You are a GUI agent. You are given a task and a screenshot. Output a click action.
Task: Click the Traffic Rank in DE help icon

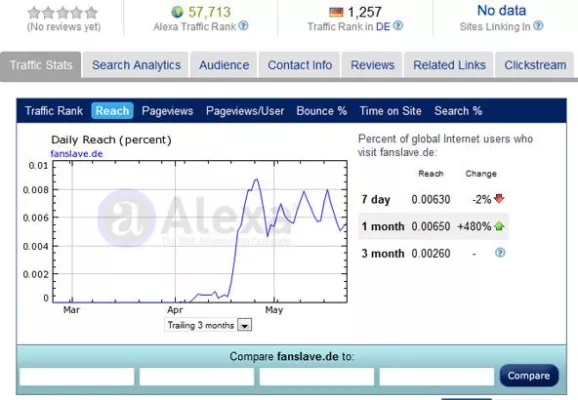click(x=398, y=26)
